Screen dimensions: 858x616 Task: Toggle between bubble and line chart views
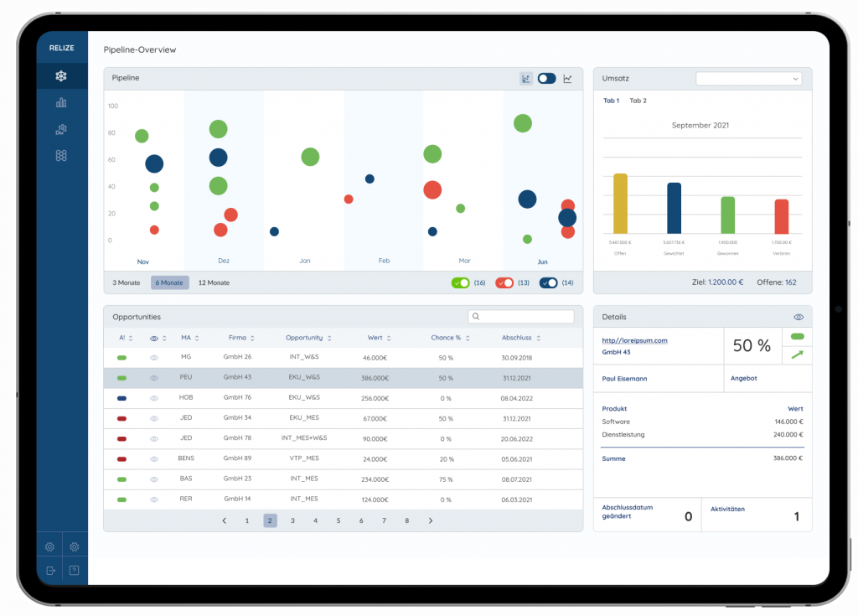pyautogui.click(x=546, y=78)
